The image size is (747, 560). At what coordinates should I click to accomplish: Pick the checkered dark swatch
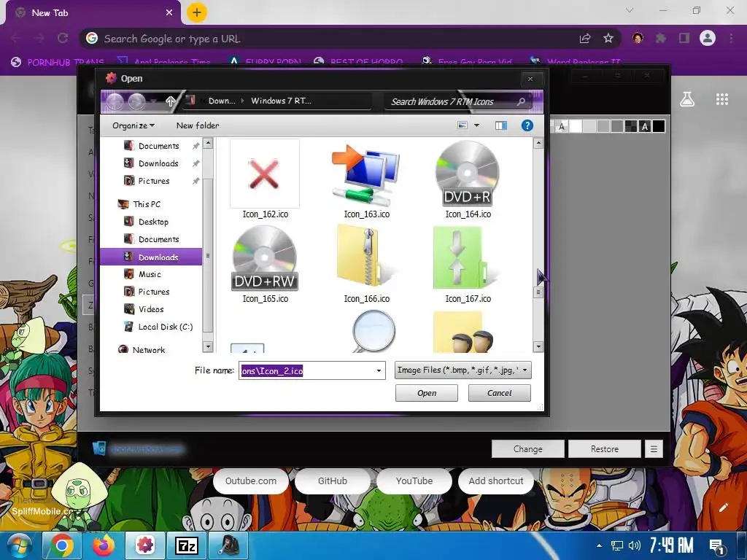(x=631, y=126)
